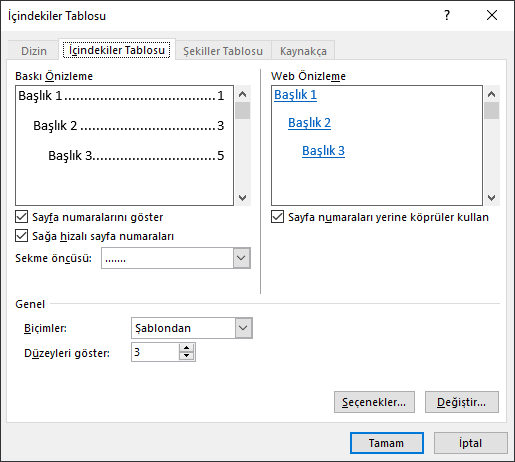Click Baskı Önizleme scroll down arrow
515x462 pixels.
[243, 198]
